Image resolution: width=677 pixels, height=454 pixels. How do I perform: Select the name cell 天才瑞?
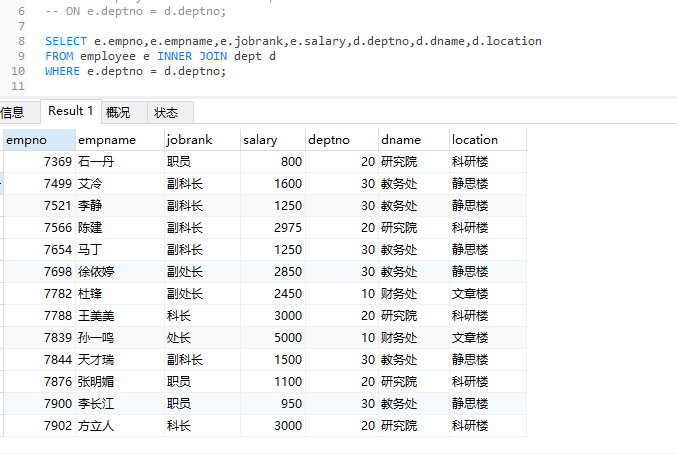point(120,360)
